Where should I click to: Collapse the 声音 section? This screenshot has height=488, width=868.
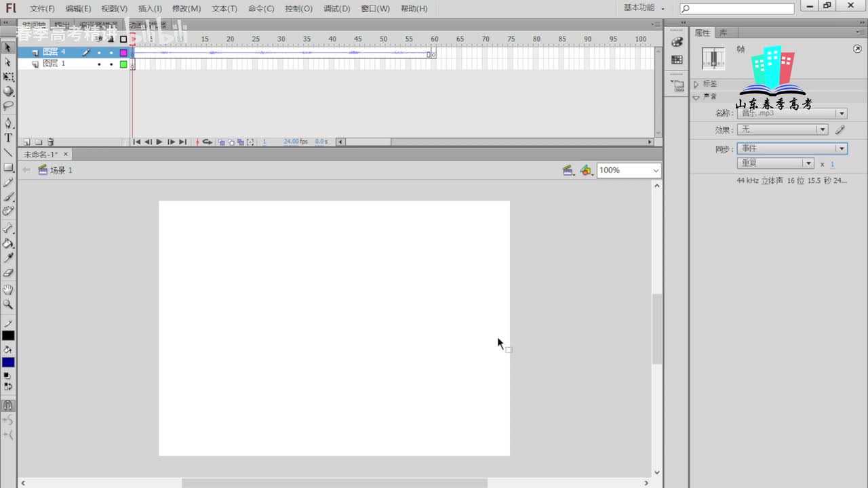(x=696, y=97)
